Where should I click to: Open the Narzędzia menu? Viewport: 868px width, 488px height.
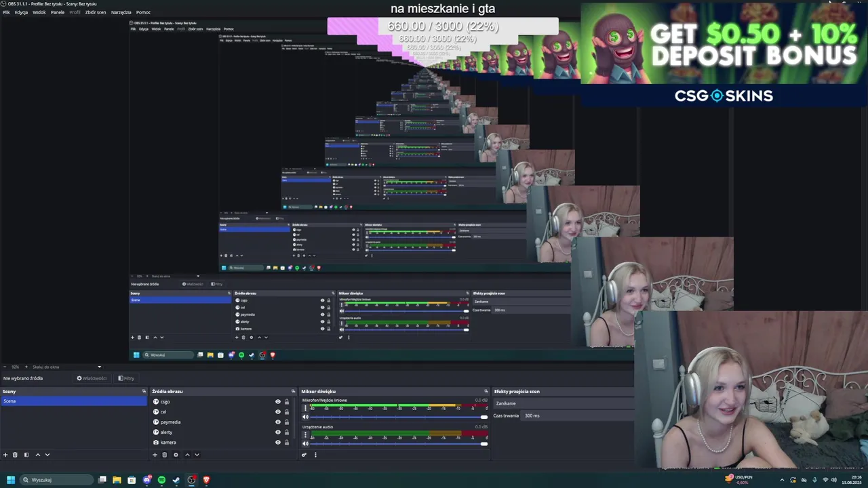coord(121,12)
